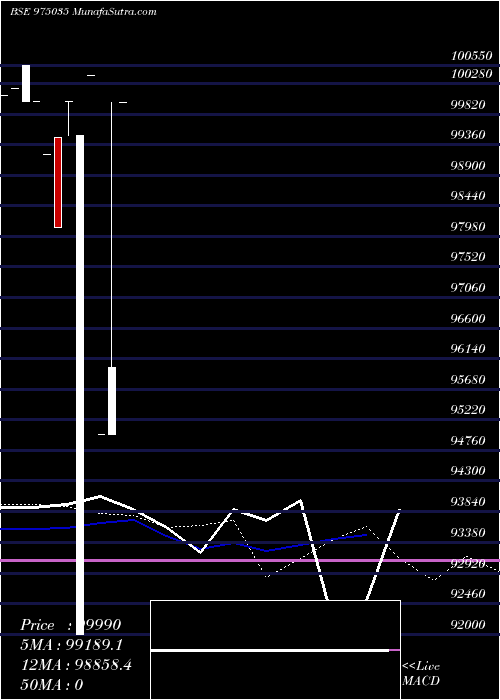
Task: Click the 95680 price axis label
Action: pyautogui.click(x=468, y=379)
